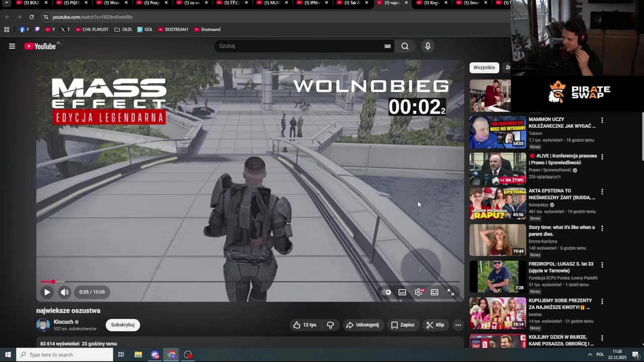Open MAMMON UCZY KOLEŻANECZKE video thumbnail
Image resolution: width=644 pixels, height=362 pixels.
[498, 133]
